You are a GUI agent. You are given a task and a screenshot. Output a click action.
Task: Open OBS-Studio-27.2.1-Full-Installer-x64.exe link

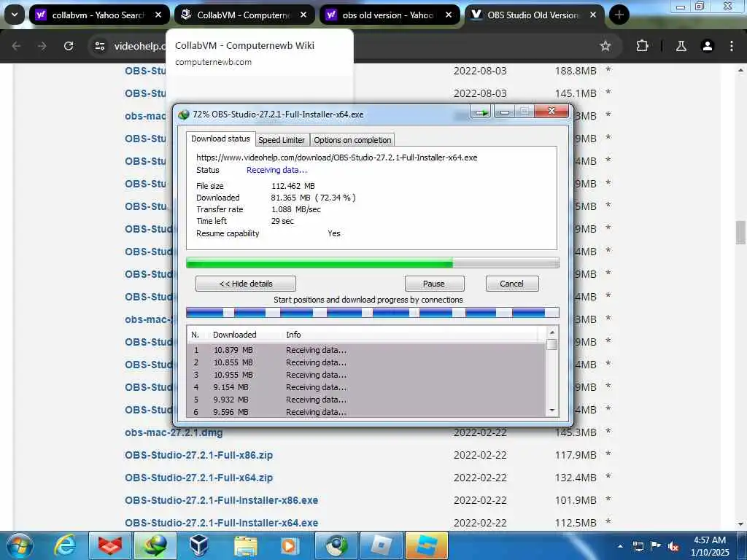[x=222, y=523]
